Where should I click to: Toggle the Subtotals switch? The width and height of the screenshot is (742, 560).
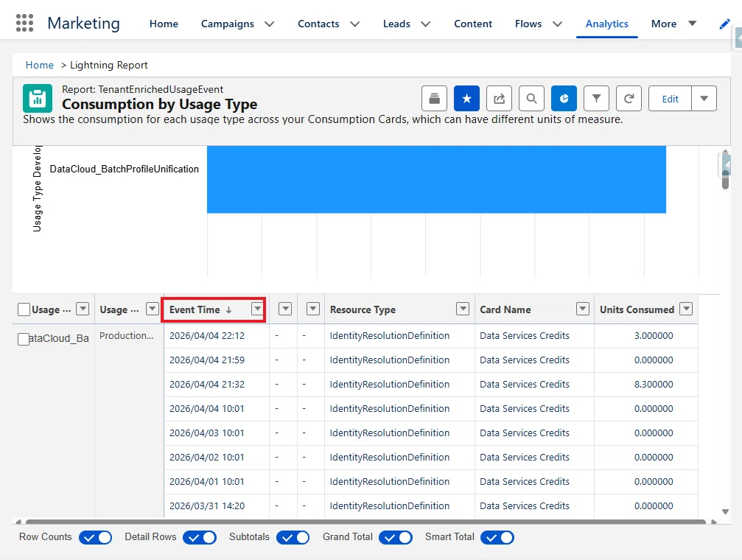point(293,537)
